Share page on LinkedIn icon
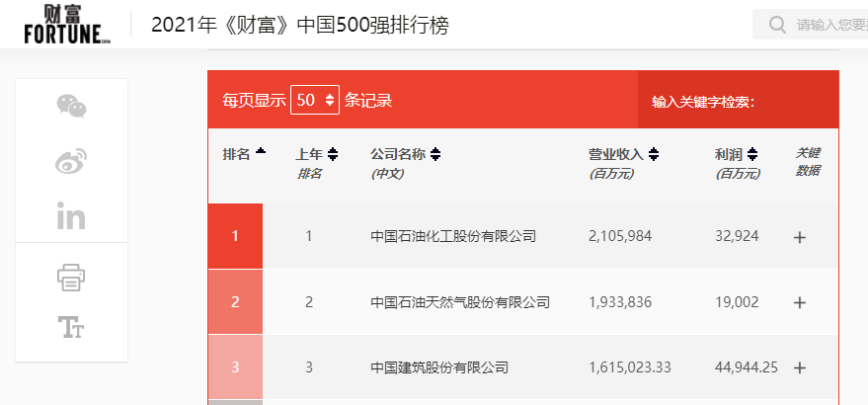The width and height of the screenshot is (868, 405). click(x=71, y=215)
